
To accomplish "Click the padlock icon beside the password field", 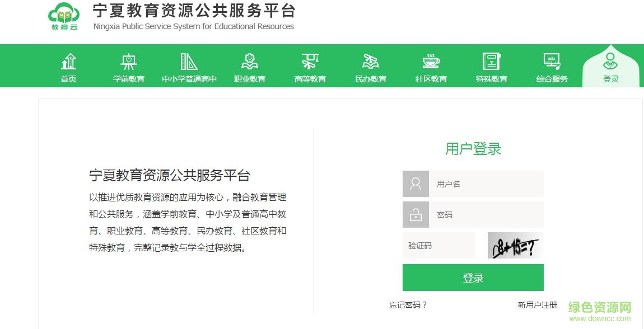I will click(416, 214).
